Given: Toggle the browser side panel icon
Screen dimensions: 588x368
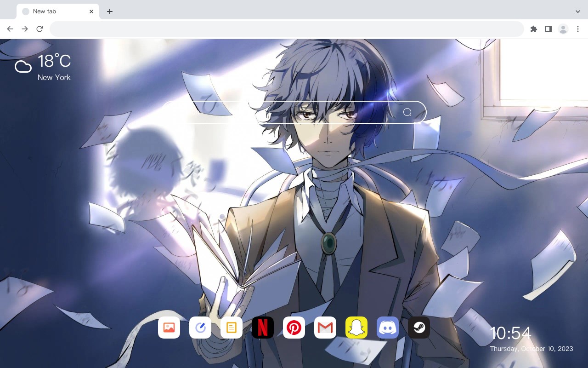Looking at the screenshot, I should pyautogui.click(x=548, y=29).
